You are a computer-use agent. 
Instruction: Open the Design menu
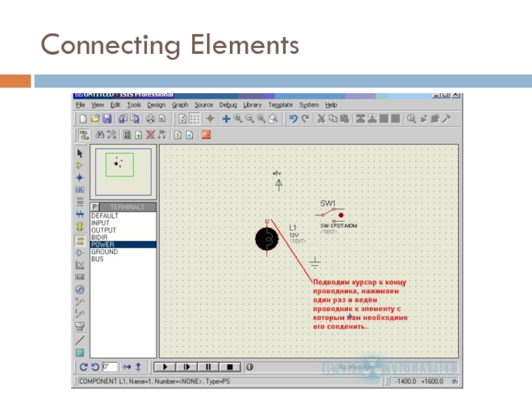coord(156,105)
